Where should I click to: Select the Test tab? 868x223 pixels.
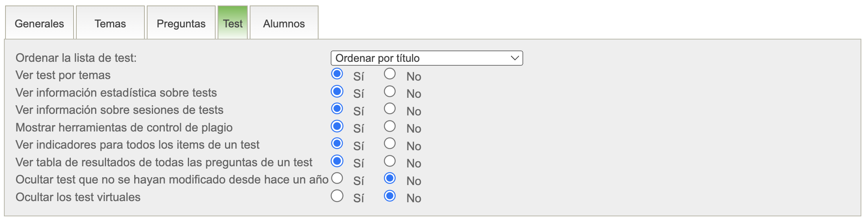[232, 23]
